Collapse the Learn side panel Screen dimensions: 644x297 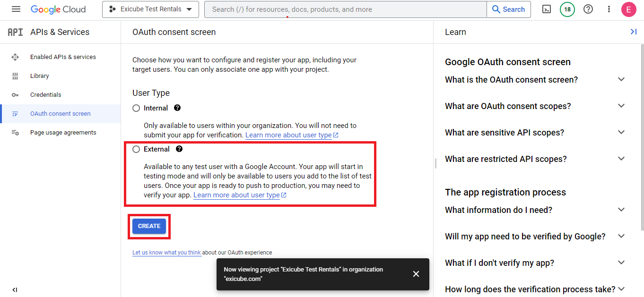point(633,32)
